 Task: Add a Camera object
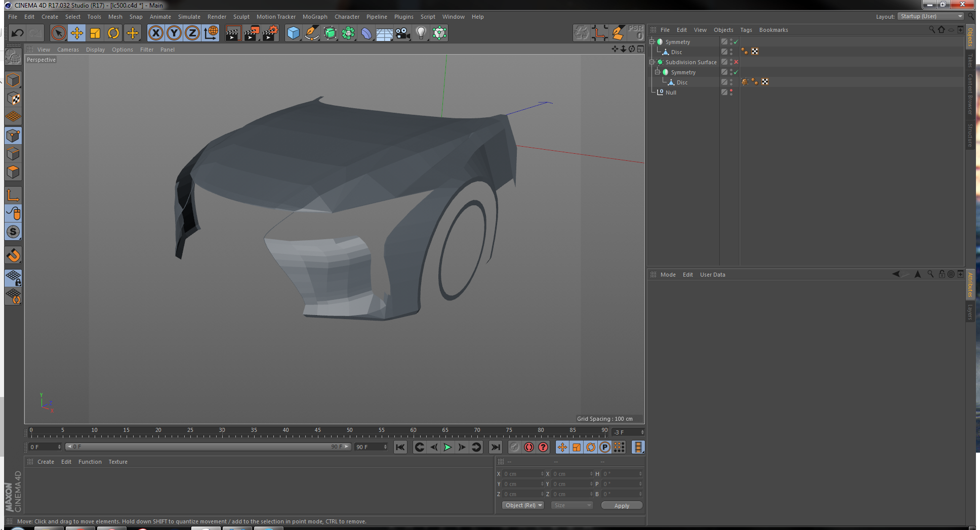403,33
